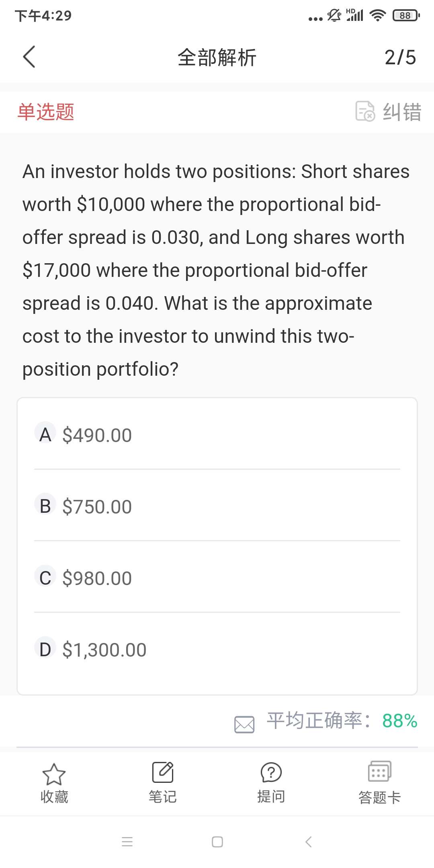
Task: Tap the 88% average accuracy value
Action: pos(399,721)
